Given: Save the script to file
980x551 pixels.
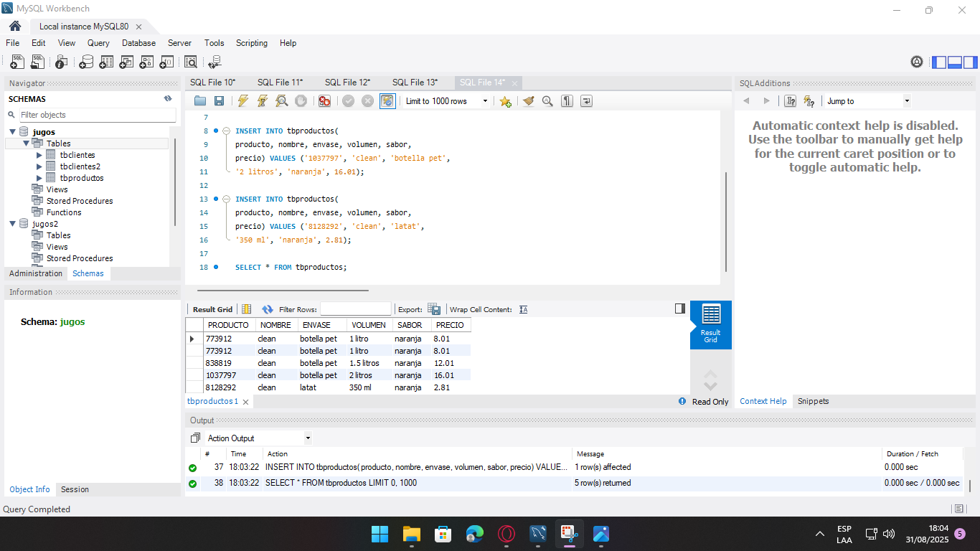Looking at the screenshot, I should (220, 101).
